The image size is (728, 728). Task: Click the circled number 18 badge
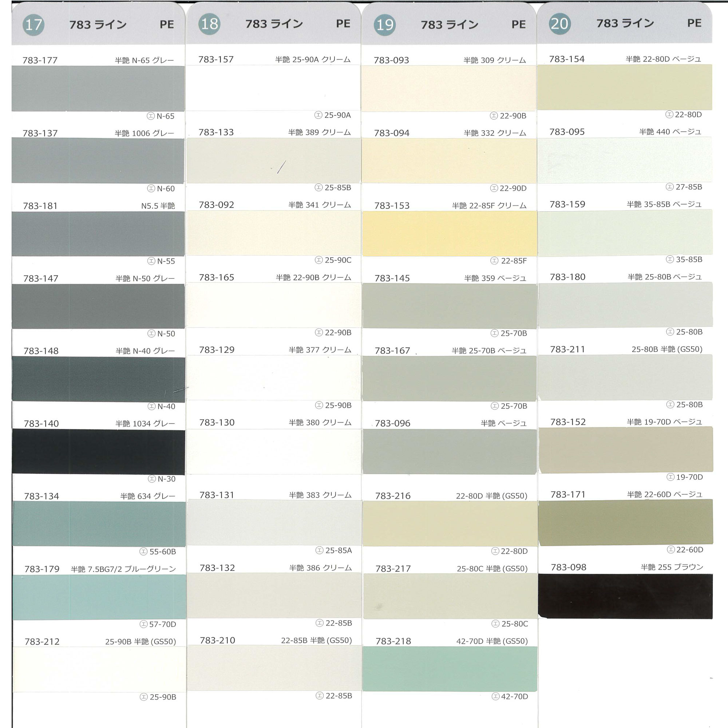210,24
